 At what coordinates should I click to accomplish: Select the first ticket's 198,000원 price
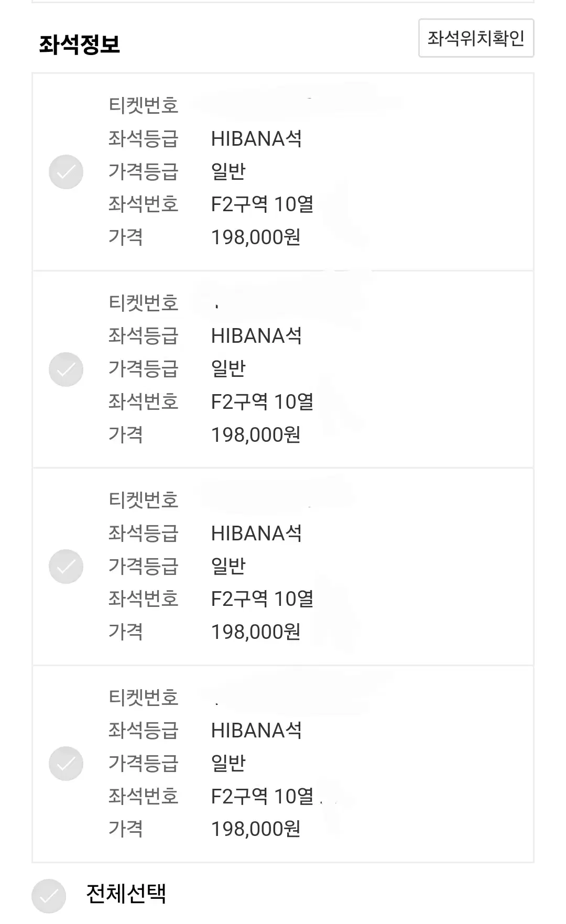(x=256, y=237)
